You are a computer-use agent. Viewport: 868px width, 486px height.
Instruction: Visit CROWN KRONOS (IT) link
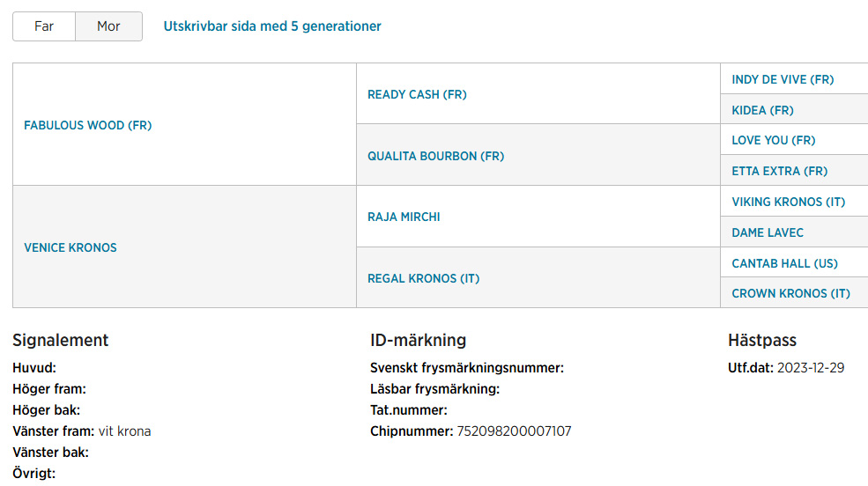click(x=790, y=293)
